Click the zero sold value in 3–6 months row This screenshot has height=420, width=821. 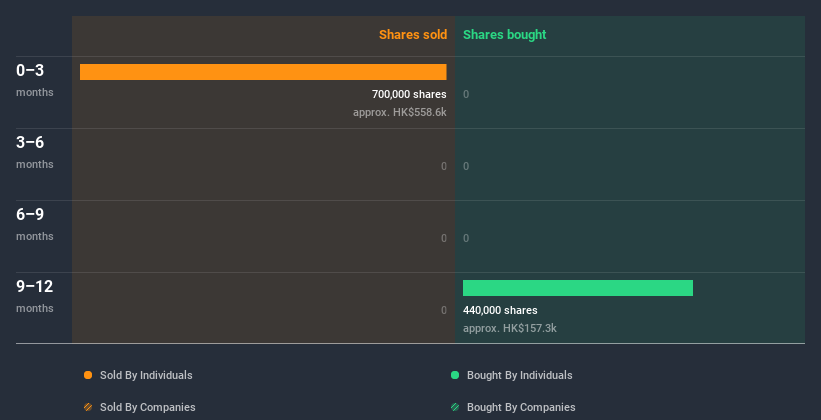coord(443,166)
